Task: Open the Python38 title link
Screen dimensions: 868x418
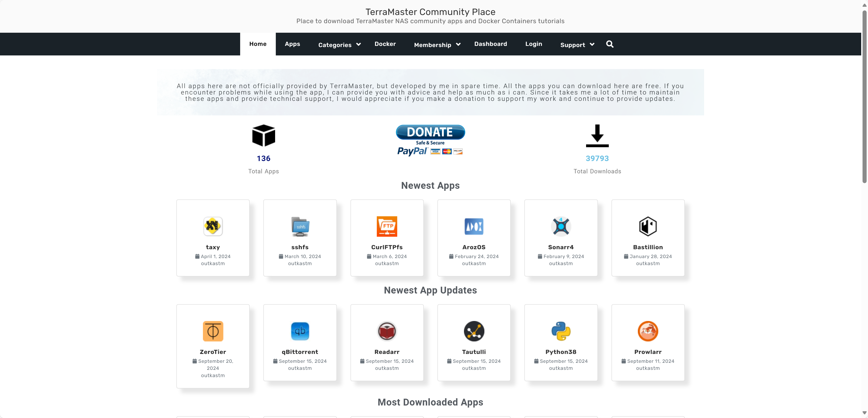Action: 561,352
